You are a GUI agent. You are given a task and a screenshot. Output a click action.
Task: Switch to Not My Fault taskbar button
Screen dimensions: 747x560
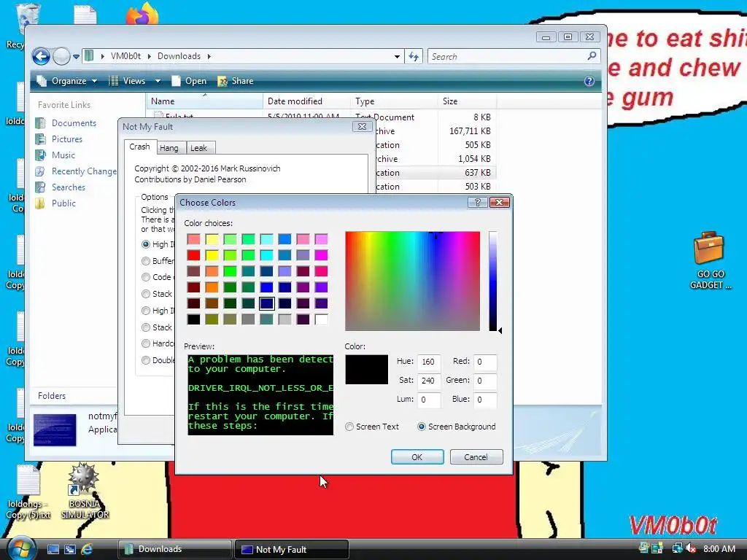(292, 549)
